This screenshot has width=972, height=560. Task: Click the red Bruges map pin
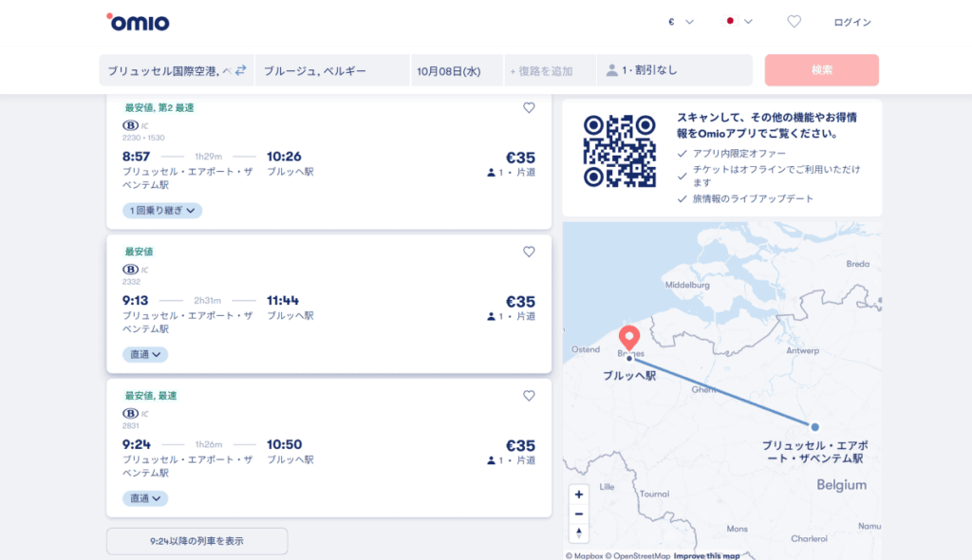[628, 337]
